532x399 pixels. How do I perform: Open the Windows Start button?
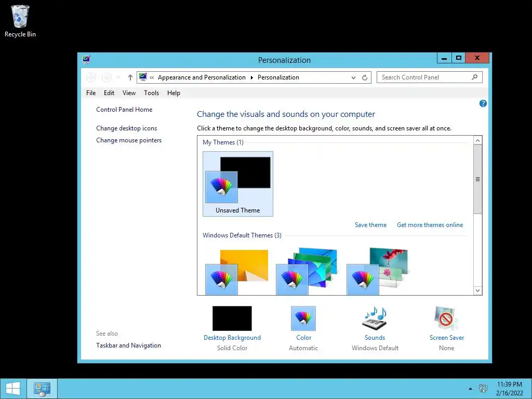tap(13, 389)
